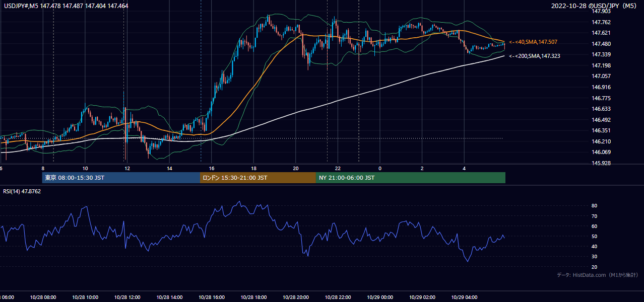Click RSI scale value 70
This screenshot has width=644, height=302.
coord(595,216)
